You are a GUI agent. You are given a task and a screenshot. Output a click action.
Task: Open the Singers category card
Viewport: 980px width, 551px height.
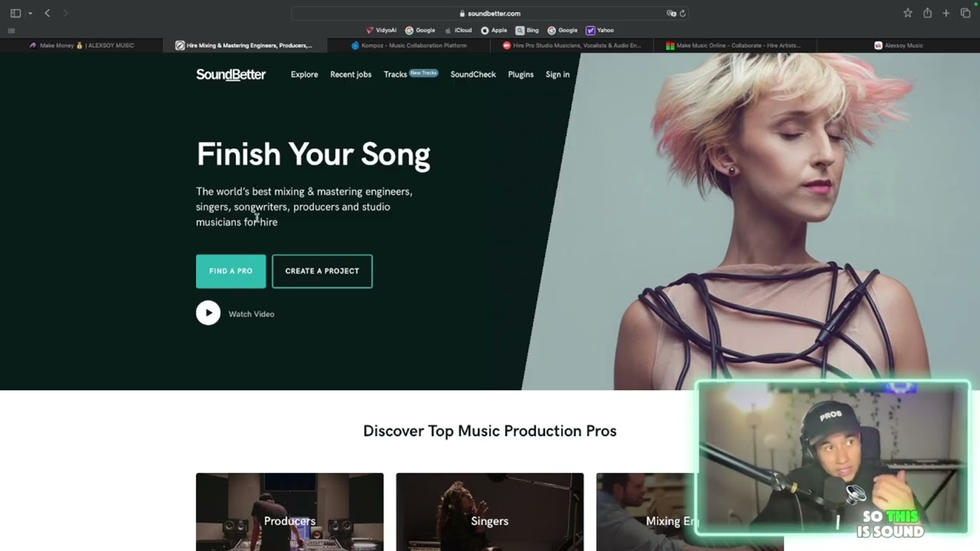tap(490, 512)
